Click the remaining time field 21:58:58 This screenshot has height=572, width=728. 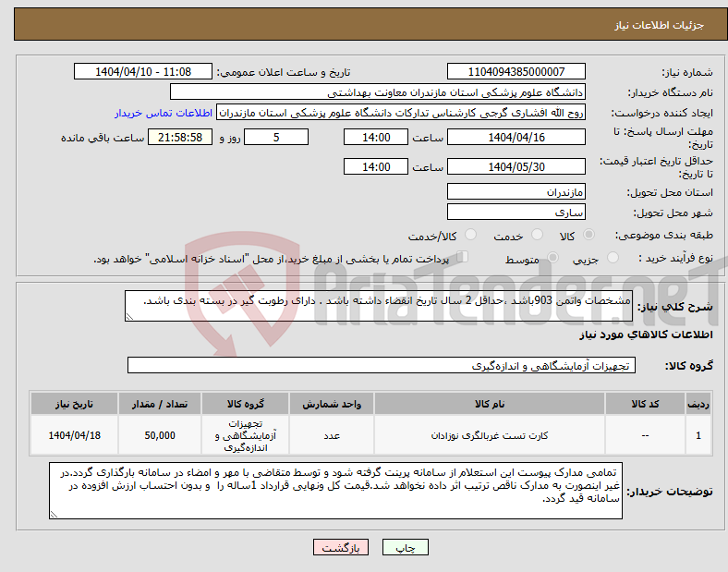tap(180, 137)
